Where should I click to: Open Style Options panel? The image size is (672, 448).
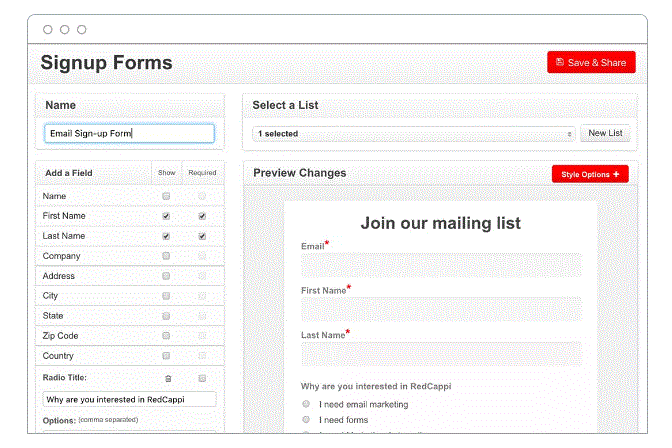[590, 174]
